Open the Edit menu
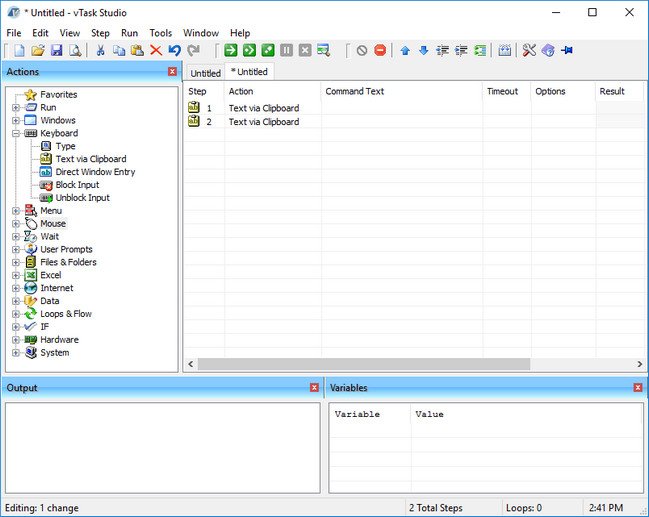 [x=40, y=33]
